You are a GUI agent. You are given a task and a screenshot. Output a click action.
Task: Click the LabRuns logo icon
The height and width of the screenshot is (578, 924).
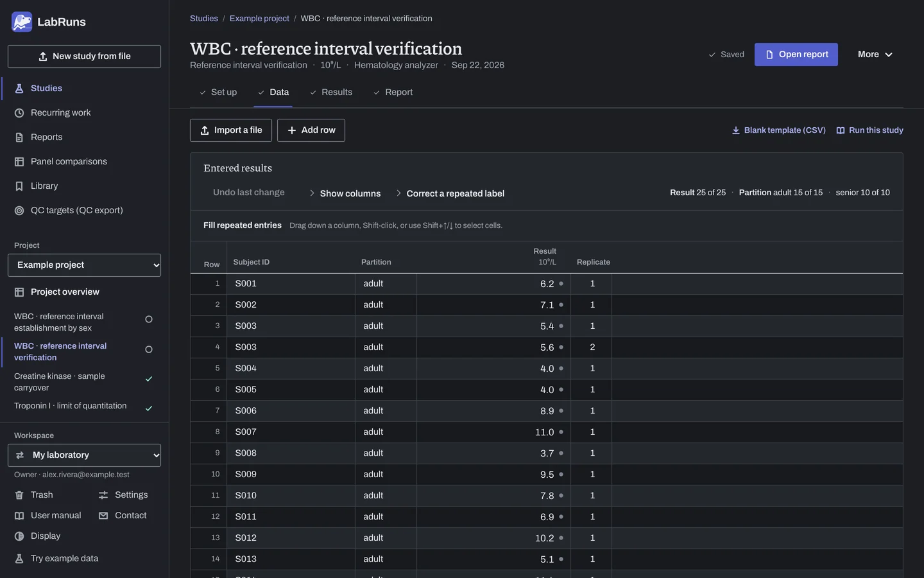(x=22, y=22)
